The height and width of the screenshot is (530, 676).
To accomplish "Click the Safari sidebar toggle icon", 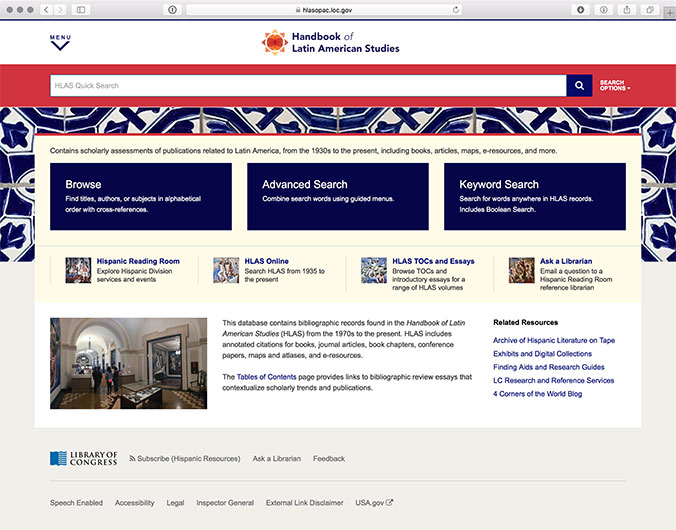I will click(81, 9).
